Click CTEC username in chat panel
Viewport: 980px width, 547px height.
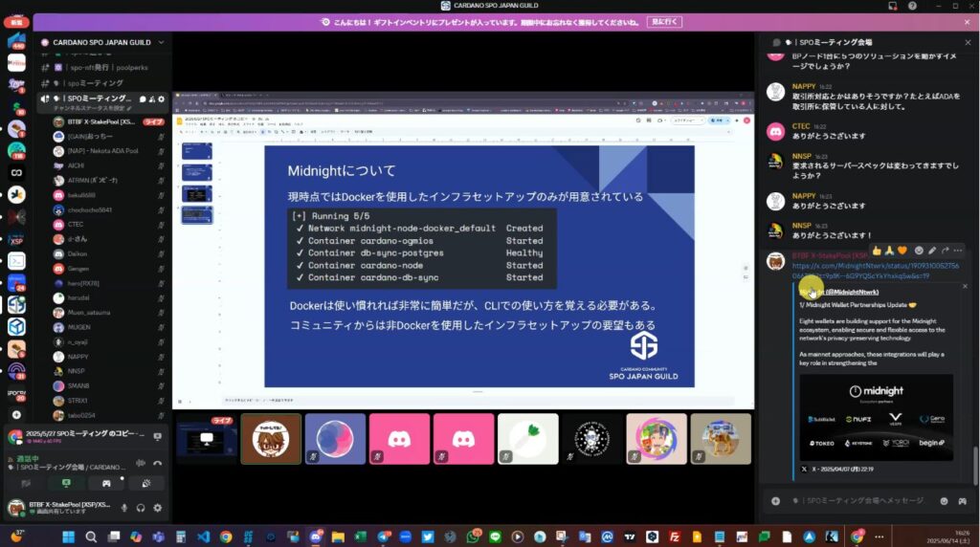(x=801, y=126)
